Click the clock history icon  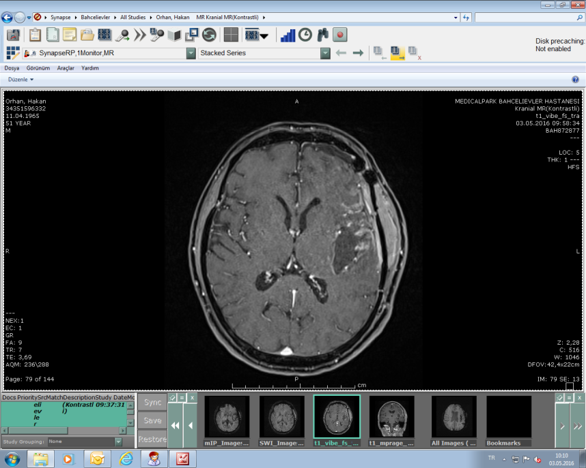click(x=305, y=35)
